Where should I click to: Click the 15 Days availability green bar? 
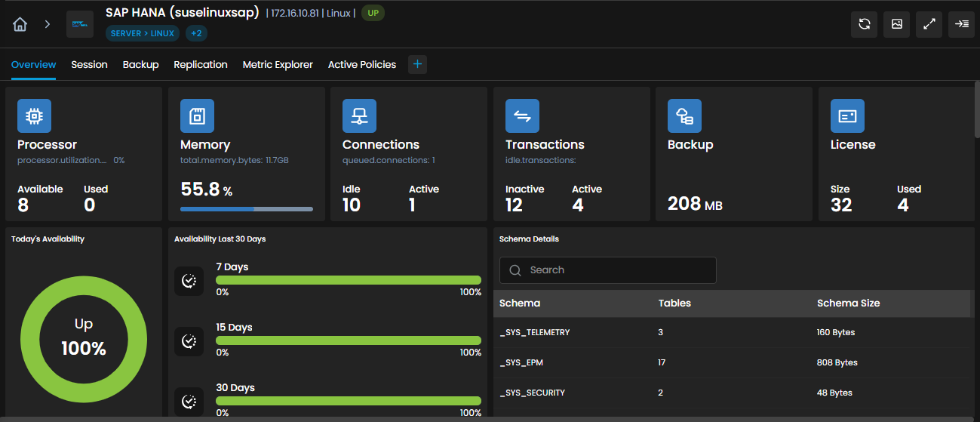[349, 340]
